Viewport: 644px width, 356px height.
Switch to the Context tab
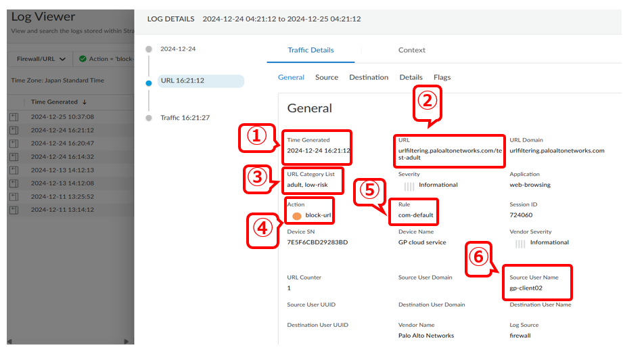[x=411, y=50]
